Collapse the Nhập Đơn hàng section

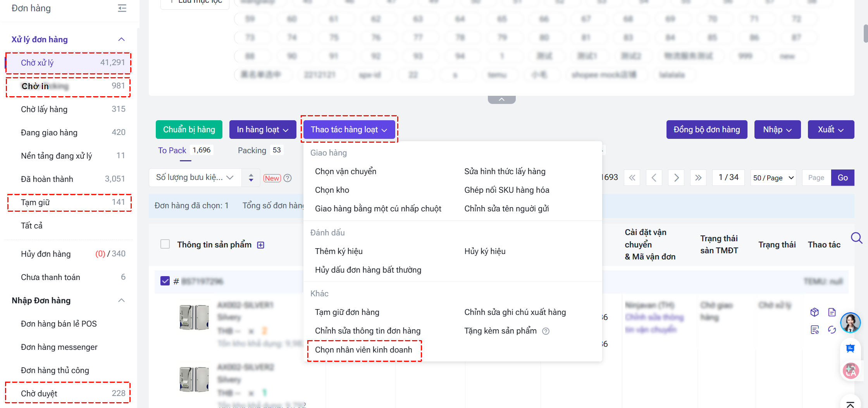(121, 300)
